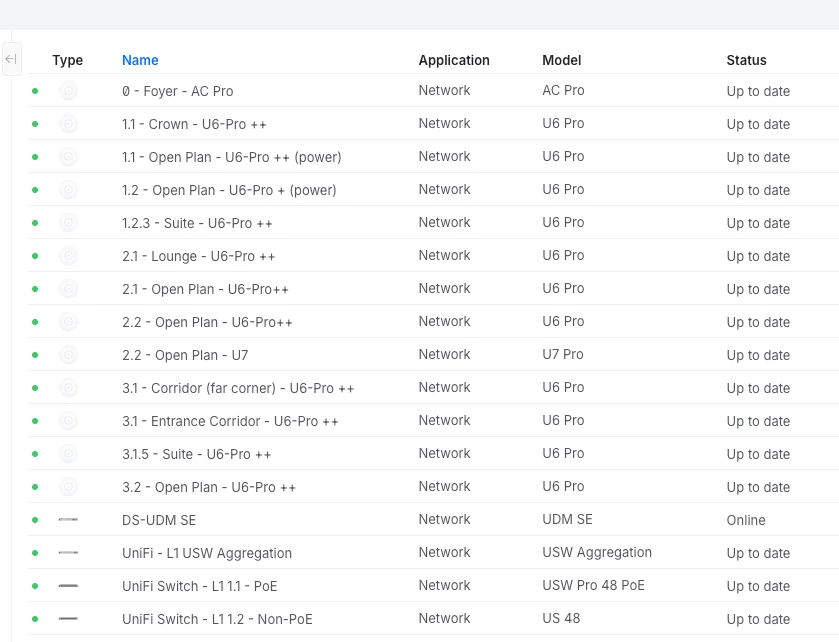This screenshot has height=642, width=839.
Task: Click the Application column header
Action: tap(454, 60)
